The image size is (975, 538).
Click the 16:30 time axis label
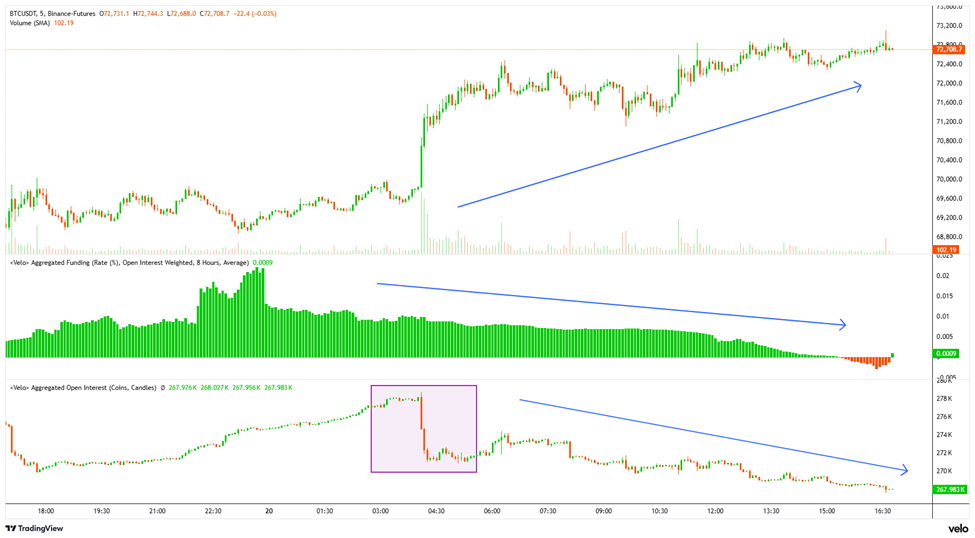(x=883, y=511)
